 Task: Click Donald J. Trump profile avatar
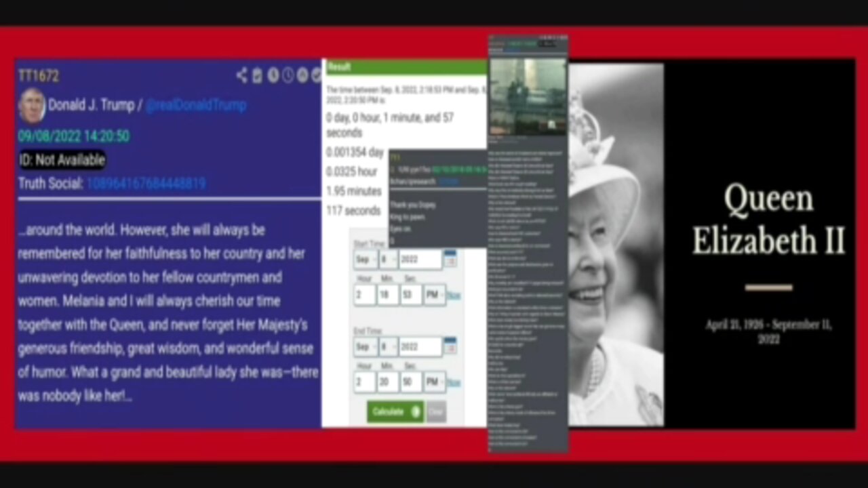32,106
